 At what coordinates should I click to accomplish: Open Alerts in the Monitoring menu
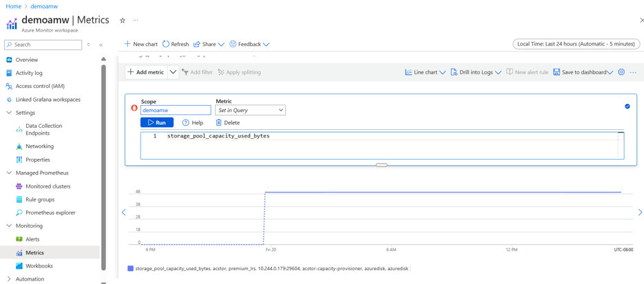point(32,239)
